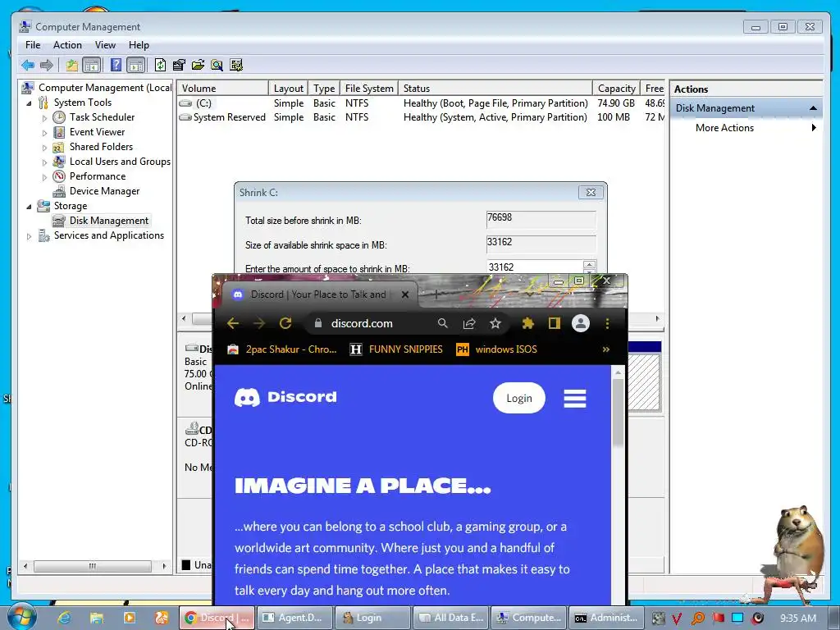
Task: Open the FUNNY SNIPPIES bookmark
Action: pos(396,349)
